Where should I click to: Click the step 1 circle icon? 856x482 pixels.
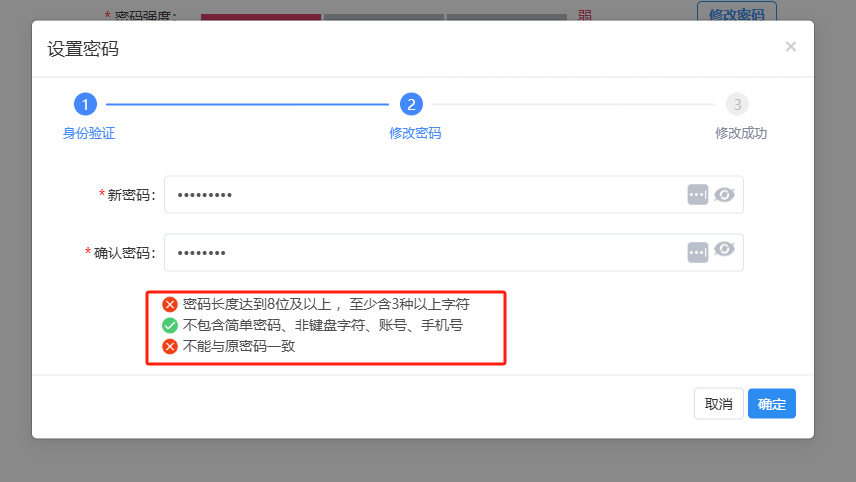point(85,104)
